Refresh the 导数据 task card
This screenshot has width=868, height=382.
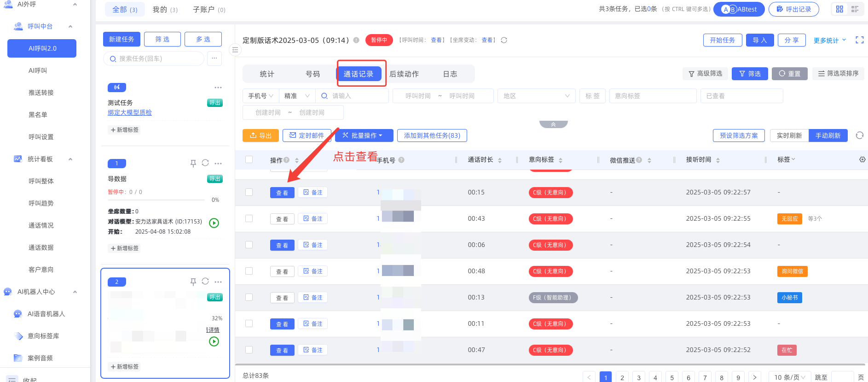point(205,163)
